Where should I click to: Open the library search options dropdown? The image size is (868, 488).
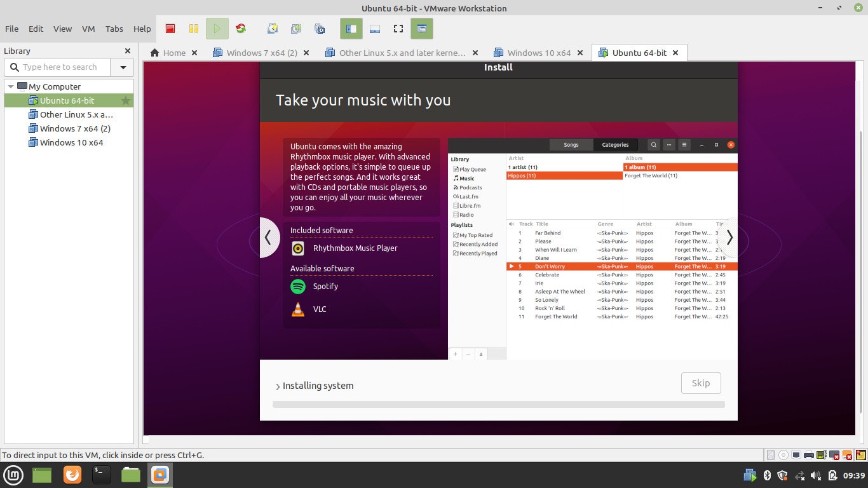123,67
